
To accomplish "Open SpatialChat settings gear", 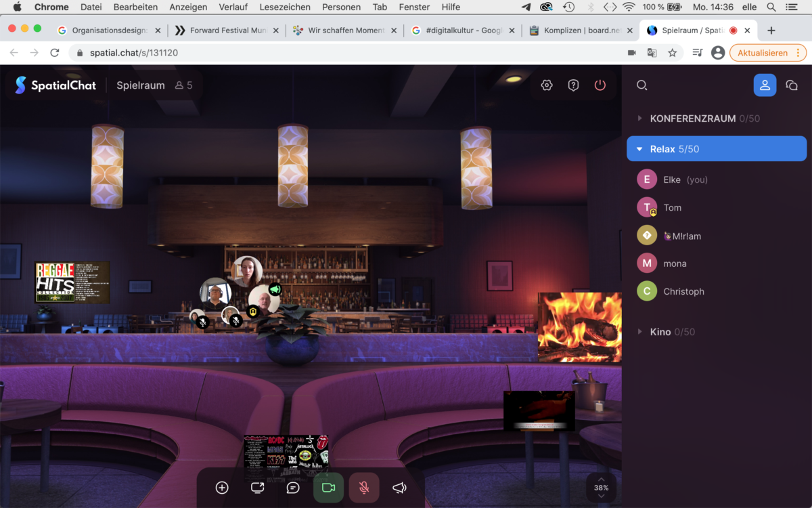I will pos(547,85).
